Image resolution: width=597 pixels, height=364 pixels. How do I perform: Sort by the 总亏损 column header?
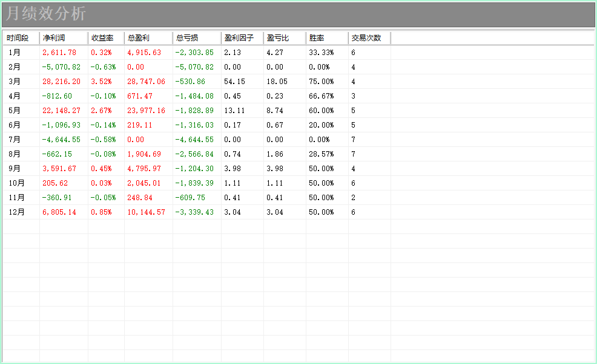click(197, 38)
